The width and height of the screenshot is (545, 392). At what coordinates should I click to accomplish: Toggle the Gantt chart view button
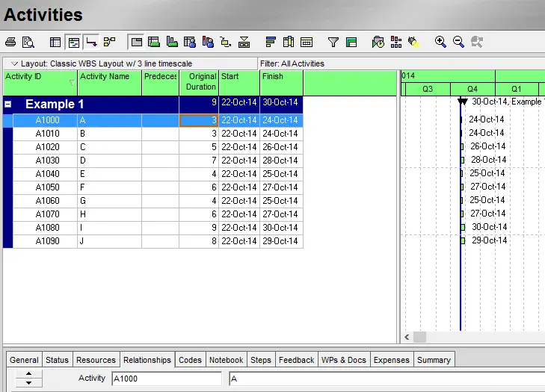point(74,43)
